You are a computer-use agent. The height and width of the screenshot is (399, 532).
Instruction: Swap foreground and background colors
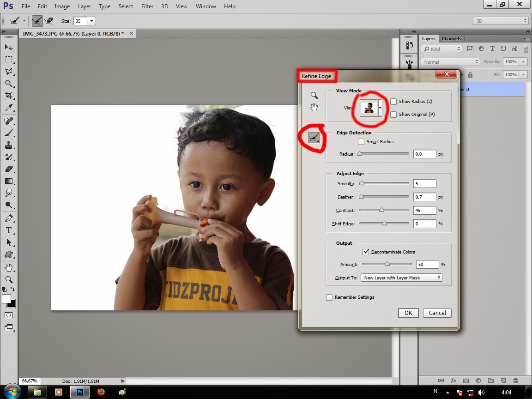click(x=12, y=289)
